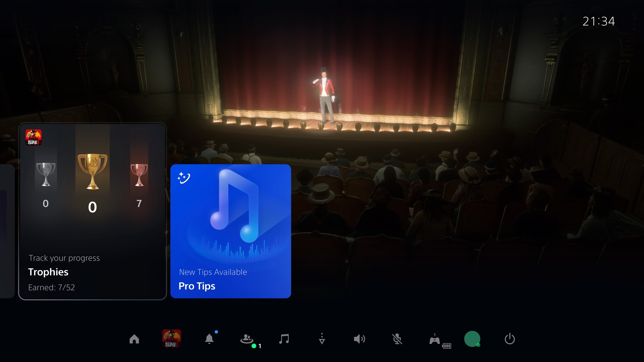This screenshot has height=362, width=644.
Task: Open the Power options icon
Action: click(x=509, y=339)
